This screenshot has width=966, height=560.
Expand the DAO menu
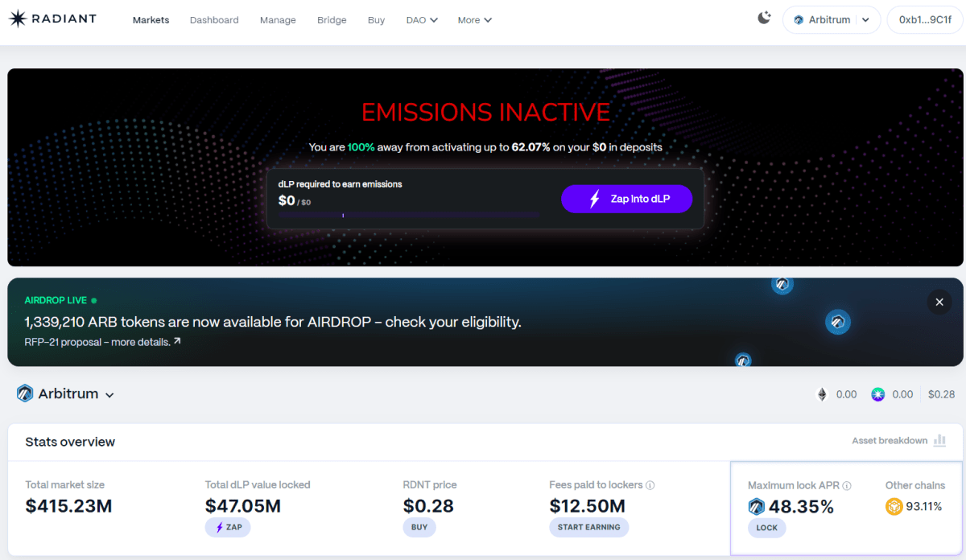tap(422, 20)
